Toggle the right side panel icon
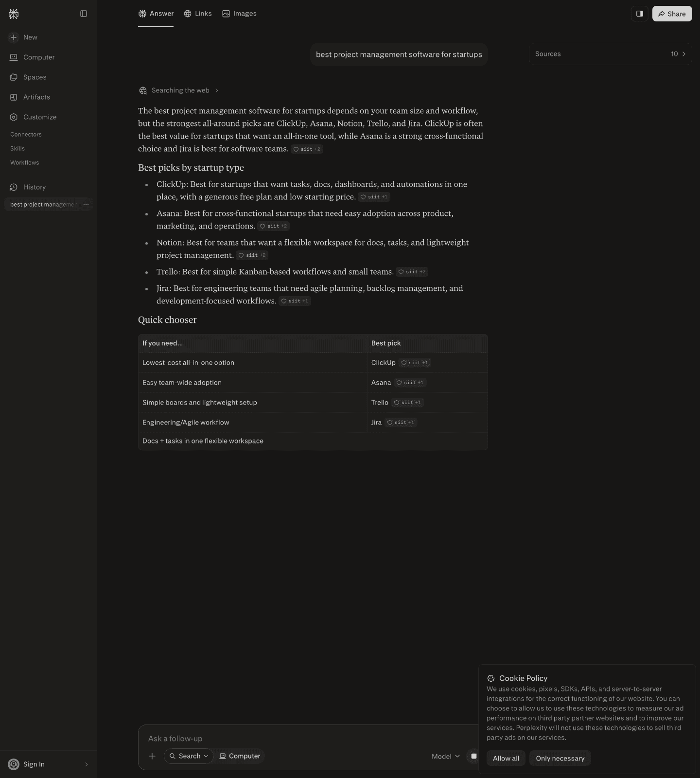The width and height of the screenshot is (700, 778). (x=640, y=14)
